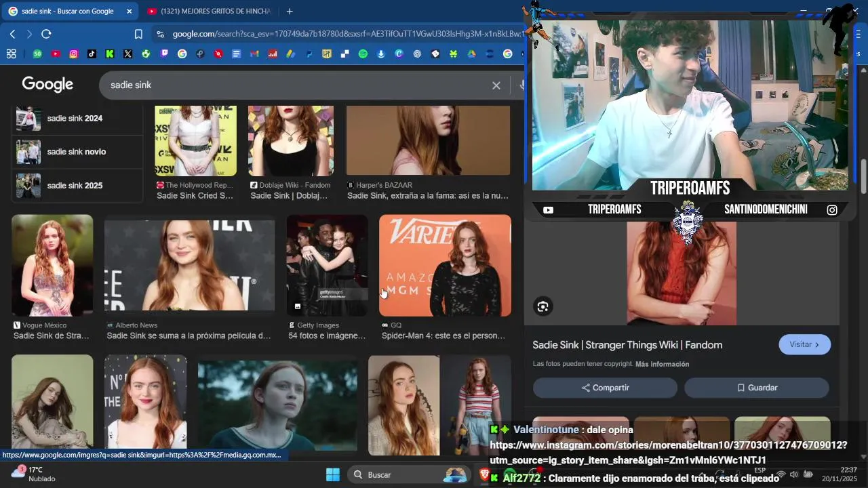Select the 'sadie sink 2024' suggestion
This screenshot has height=488, width=868.
pos(77,119)
